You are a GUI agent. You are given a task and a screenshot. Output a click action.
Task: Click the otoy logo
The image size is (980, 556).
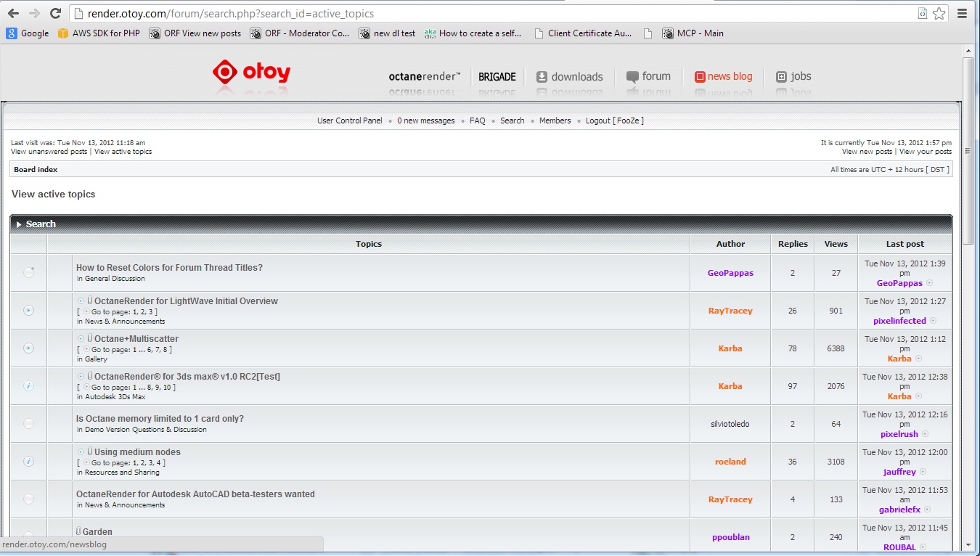(x=251, y=73)
